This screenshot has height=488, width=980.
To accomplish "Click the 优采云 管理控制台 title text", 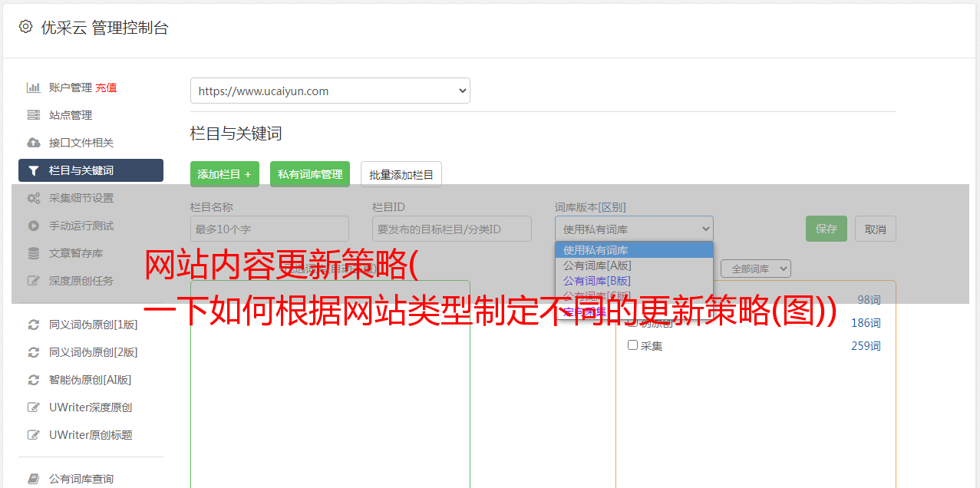I will [x=104, y=28].
